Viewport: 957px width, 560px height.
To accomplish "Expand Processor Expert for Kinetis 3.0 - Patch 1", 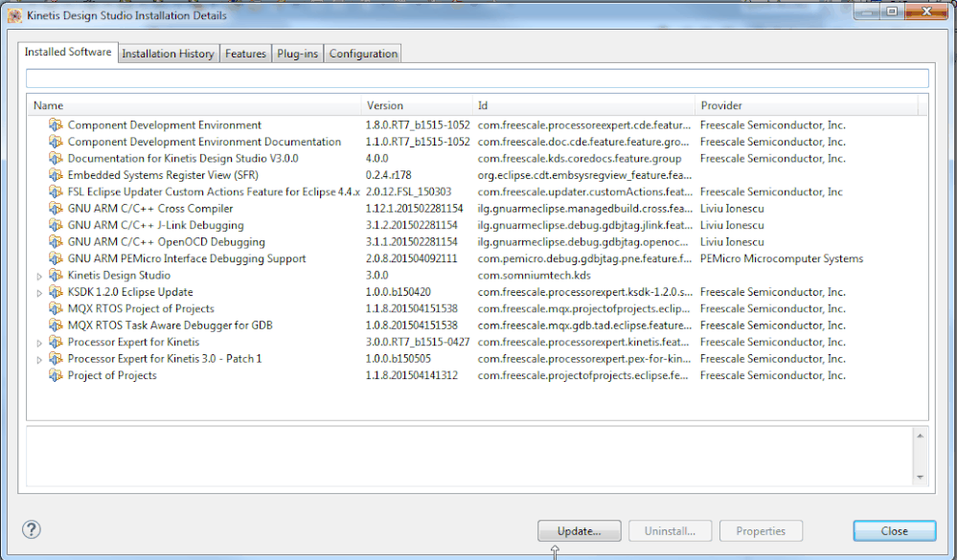I will [39, 360].
